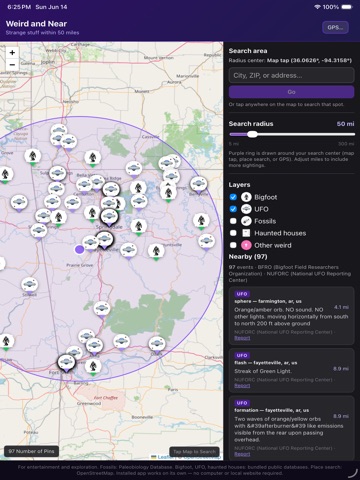Select the Bigfoot pin east of Springdale
Screen dimensions: 360x480
pos(139,227)
